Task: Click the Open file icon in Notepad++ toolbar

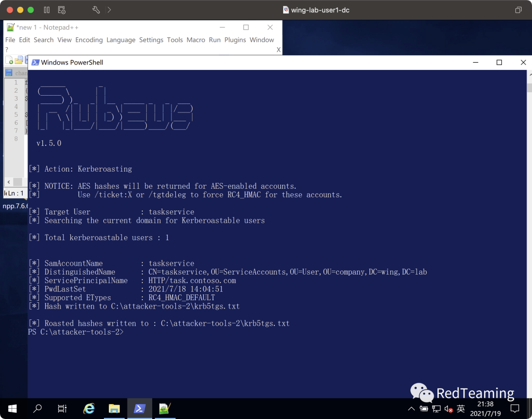Action: (x=19, y=61)
